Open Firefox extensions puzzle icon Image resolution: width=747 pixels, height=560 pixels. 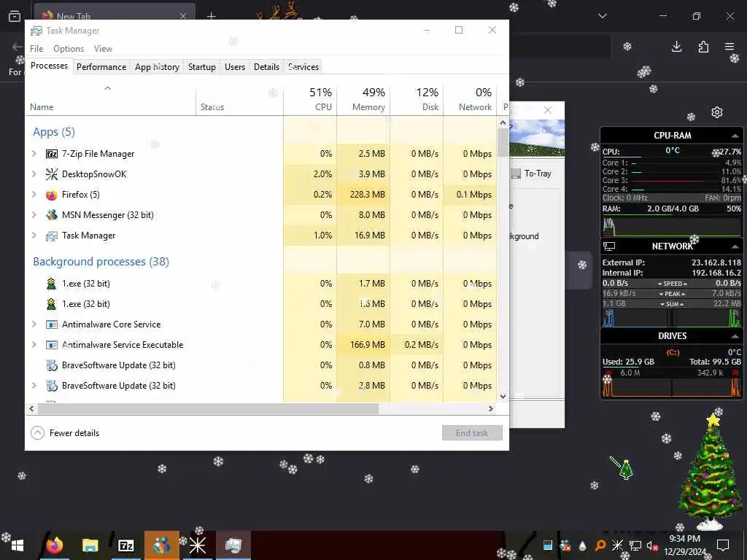click(703, 47)
